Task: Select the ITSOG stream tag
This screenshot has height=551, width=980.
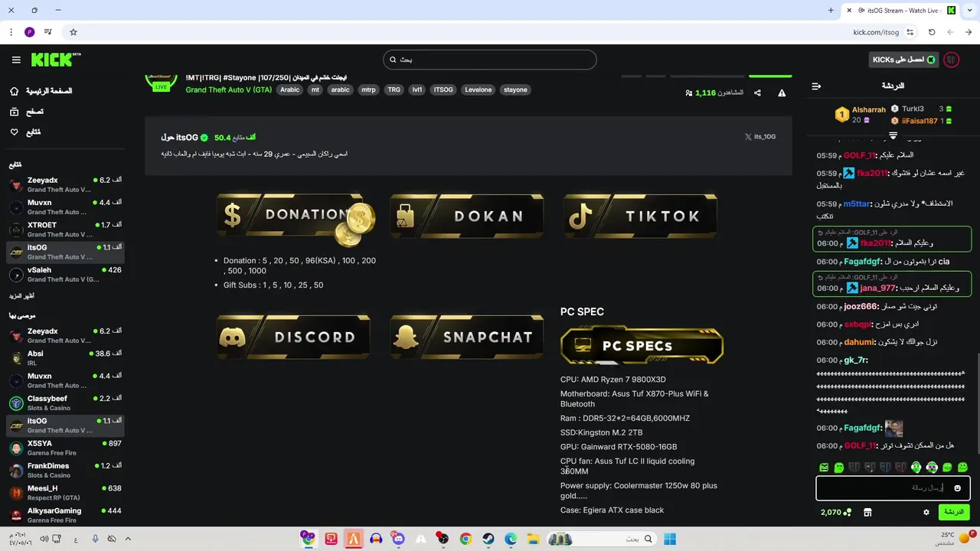Action: 443,90
